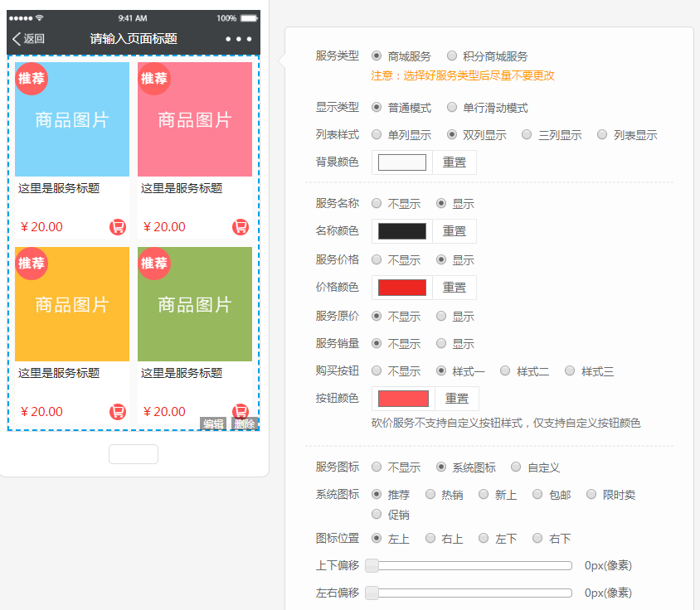Select 热销 system icon option

(430, 495)
